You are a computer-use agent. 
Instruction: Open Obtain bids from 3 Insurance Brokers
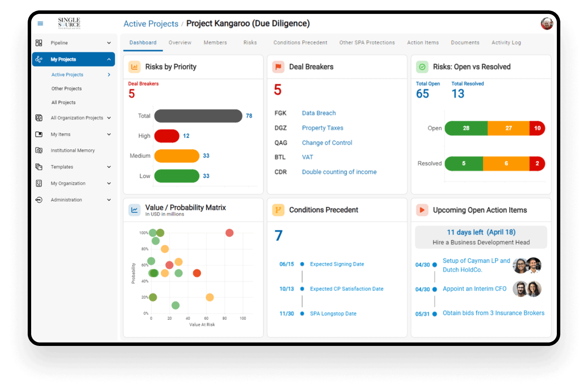click(494, 313)
